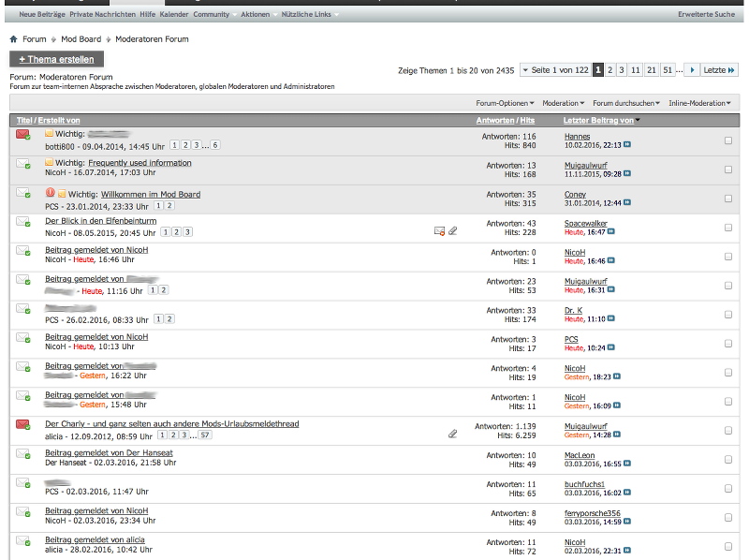This screenshot has height=560, width=749.
Task: Tick the checkbox for Der Blick in den Elfenbeinturm
Action: pos(728,228)
